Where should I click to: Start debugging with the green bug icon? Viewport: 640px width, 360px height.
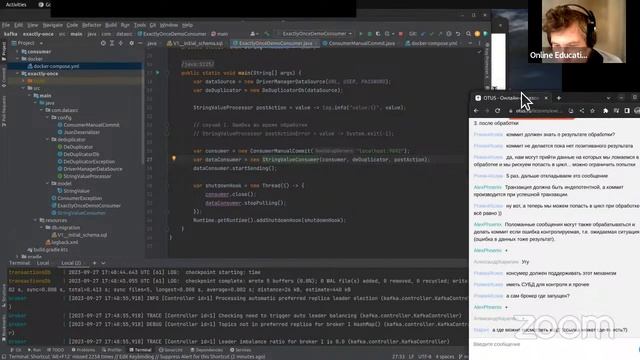[369, 34]
